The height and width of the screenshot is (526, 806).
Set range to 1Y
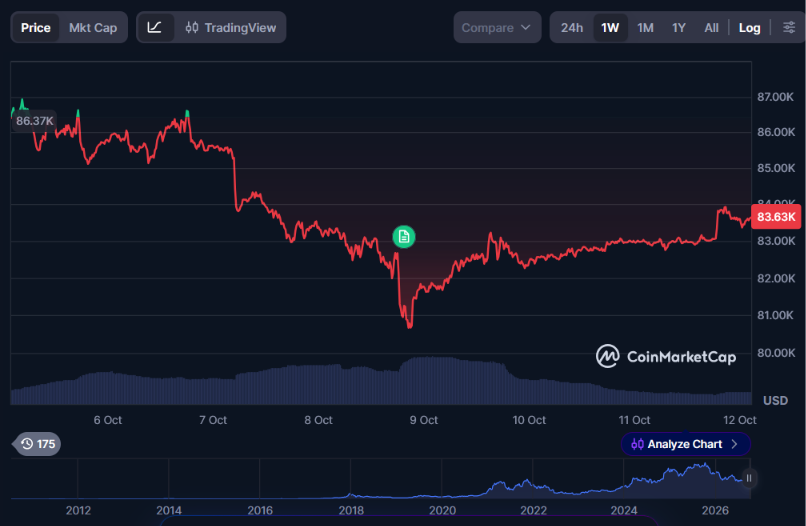[x=679, y=28]
